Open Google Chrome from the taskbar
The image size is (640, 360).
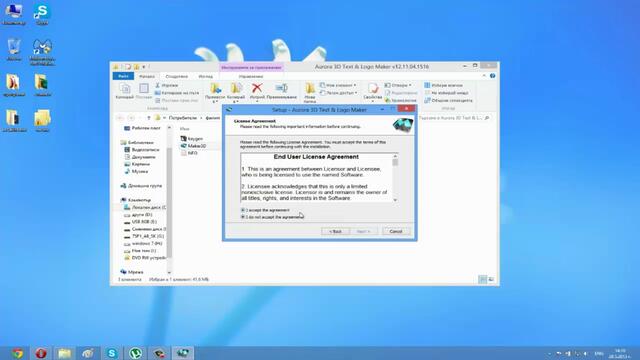[x=17, y=353]
